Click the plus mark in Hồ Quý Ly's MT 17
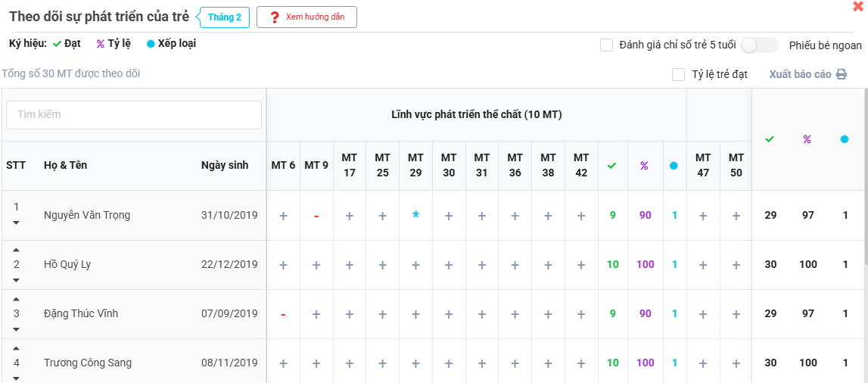Image resolution: width=868 pixels, height=383 pixels. coord(350,265)
